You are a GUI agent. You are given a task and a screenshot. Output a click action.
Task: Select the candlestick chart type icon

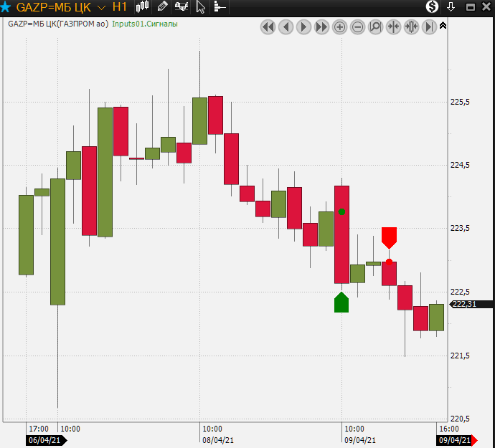pos(143,7)
